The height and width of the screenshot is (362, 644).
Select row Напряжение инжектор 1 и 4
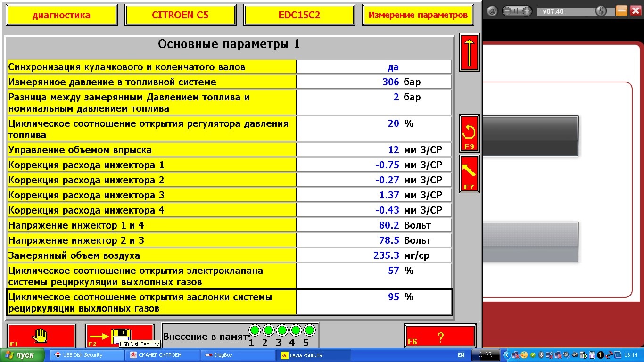[229, 225]
